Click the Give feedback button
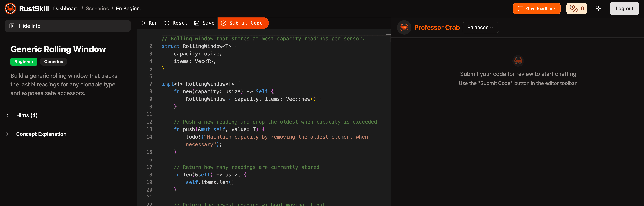The height and width of the screenshot is (206, 644). (537, 8)
